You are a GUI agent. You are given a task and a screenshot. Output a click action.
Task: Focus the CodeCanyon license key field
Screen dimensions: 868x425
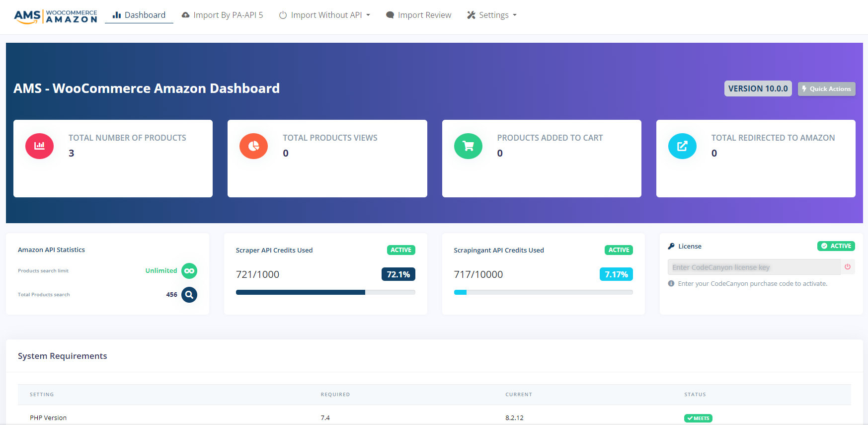coord(754,267)
